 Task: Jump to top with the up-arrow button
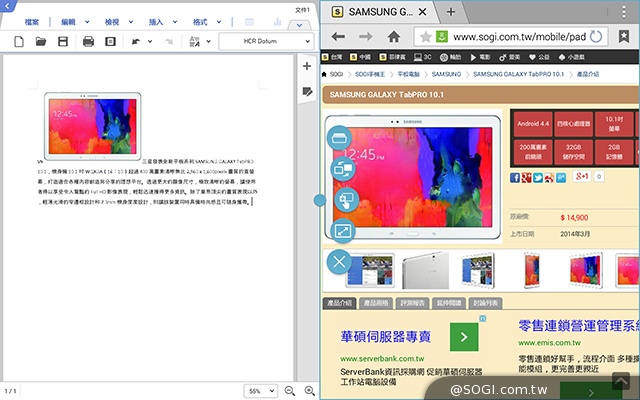coord(621,381)
